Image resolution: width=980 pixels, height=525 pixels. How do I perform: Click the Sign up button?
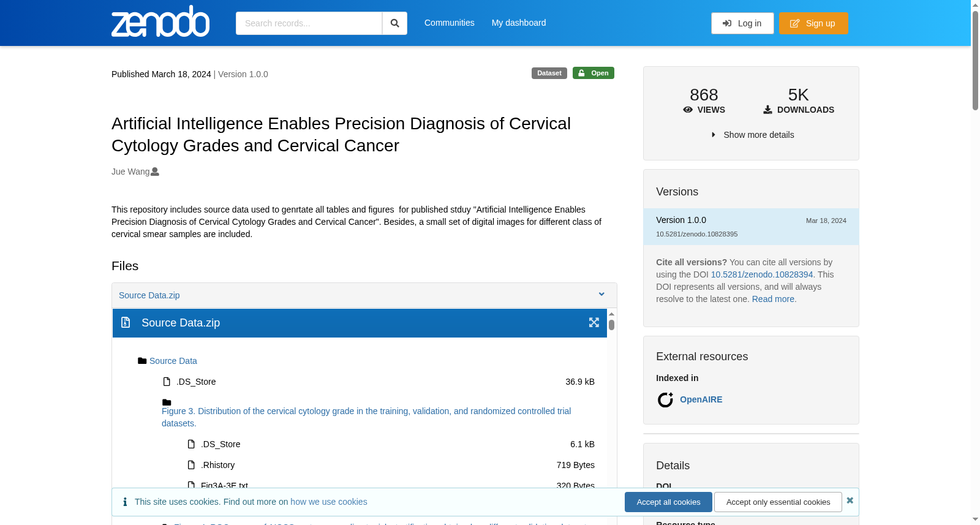click(813, 23)
